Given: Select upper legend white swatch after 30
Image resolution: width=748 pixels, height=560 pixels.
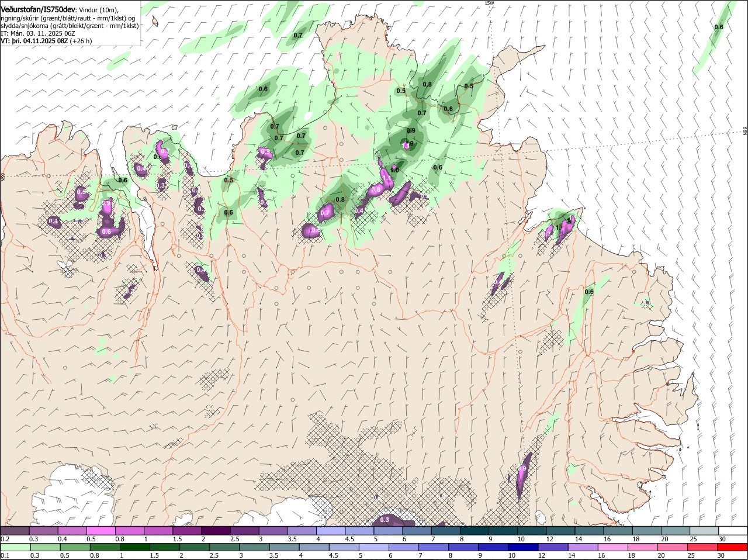Looking at the screenshot, I should (733, 531).
